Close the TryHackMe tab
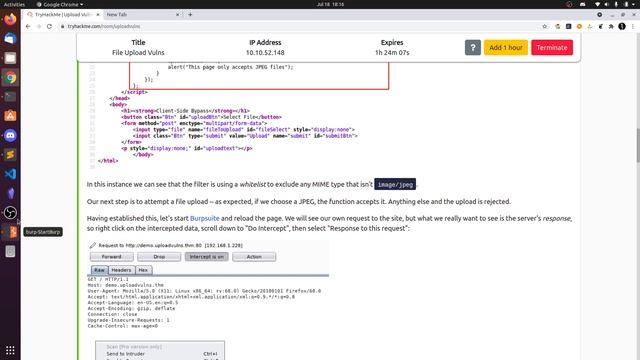This screenshot has height=360, width=640. (x=98, y=14)
